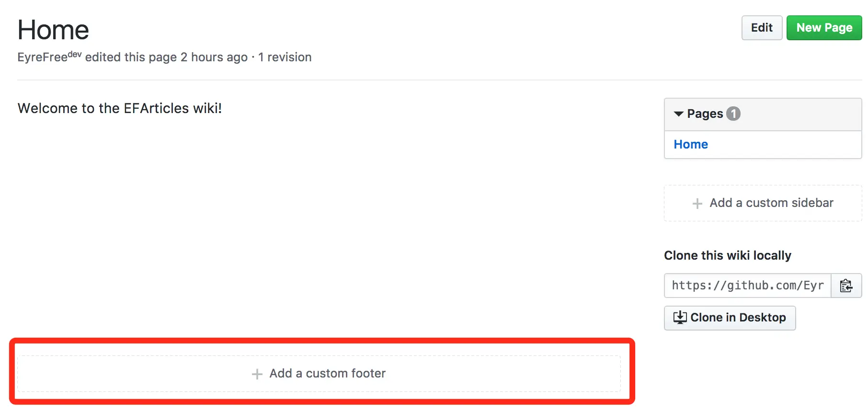Click the Pages header label
Viewport: 868px width, 412px height.
(x=705, y=114)
